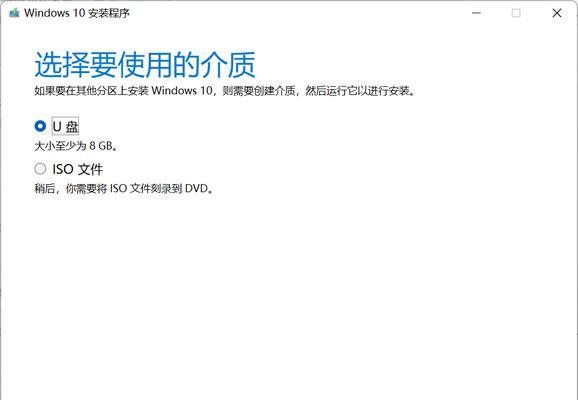
Task: Click the greyed-out maximize window icon
Action: [x=516, y=13]
